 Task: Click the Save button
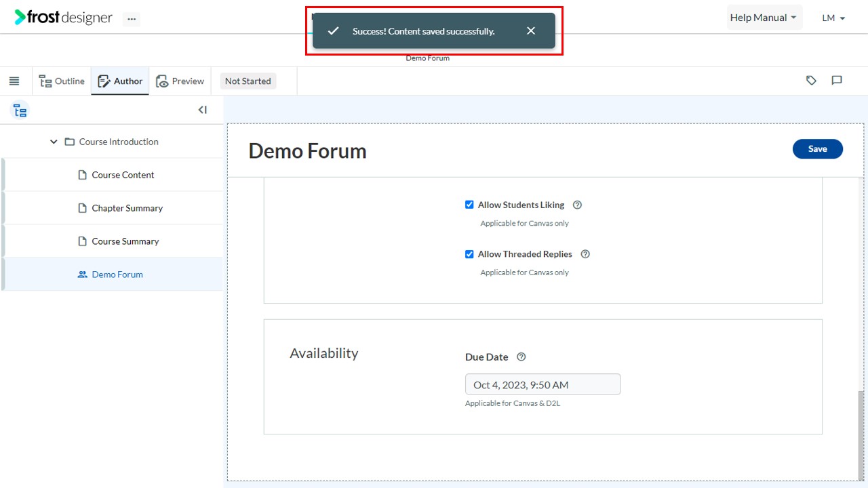coord(817,149)
